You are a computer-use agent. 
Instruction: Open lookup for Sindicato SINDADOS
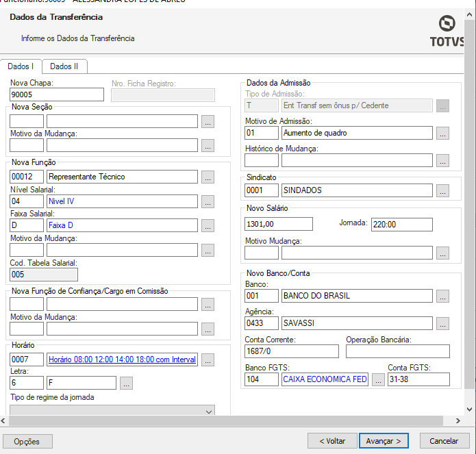(x=442, y=190)
